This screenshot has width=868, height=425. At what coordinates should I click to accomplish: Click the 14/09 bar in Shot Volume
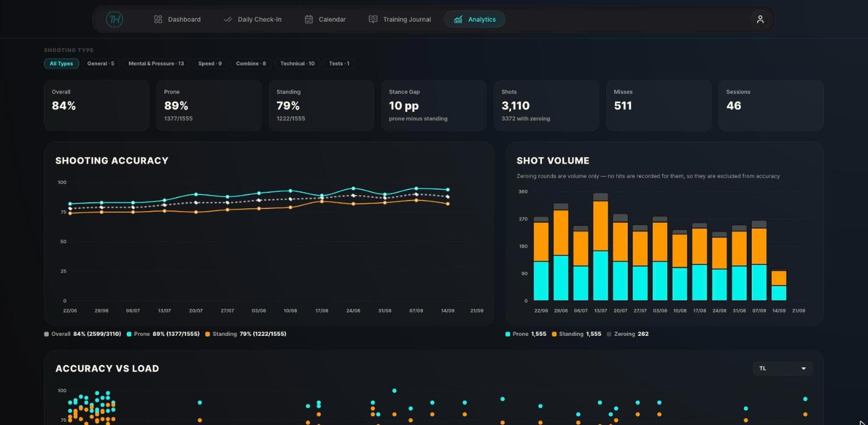pyautogui.click(x=779, y=285)
